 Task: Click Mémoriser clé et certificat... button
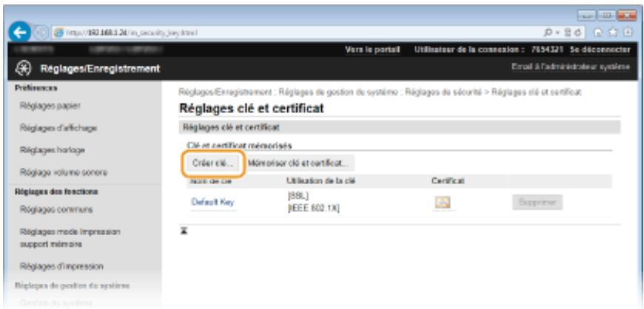298,163
